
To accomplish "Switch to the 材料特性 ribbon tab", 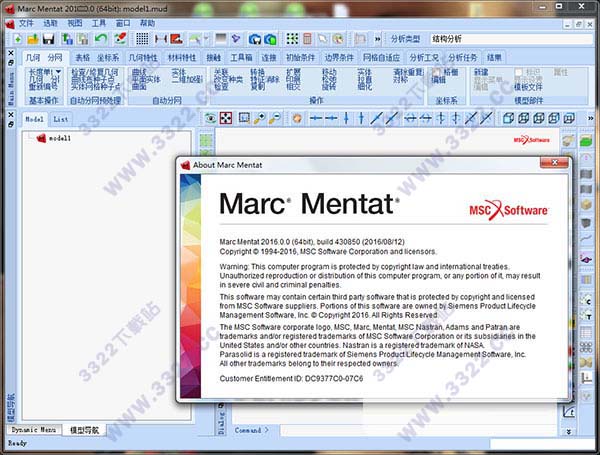I will pyautogui.click(x=182, y=58).
